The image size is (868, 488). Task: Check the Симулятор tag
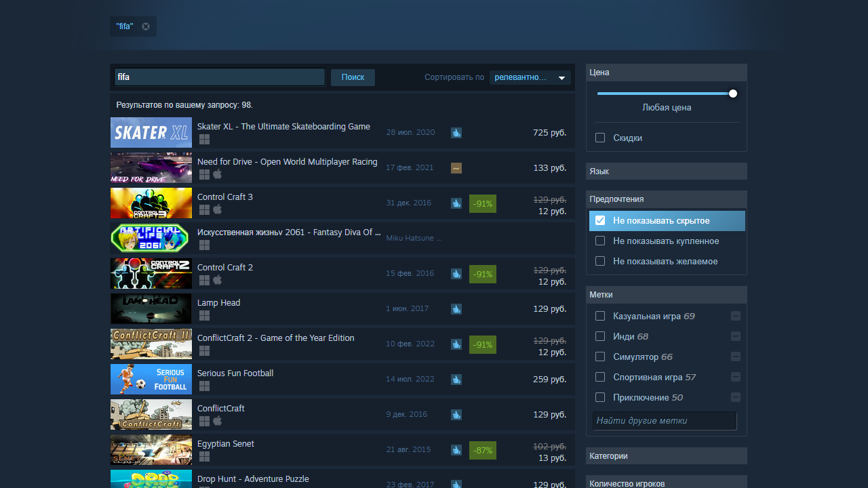(600, 357)
